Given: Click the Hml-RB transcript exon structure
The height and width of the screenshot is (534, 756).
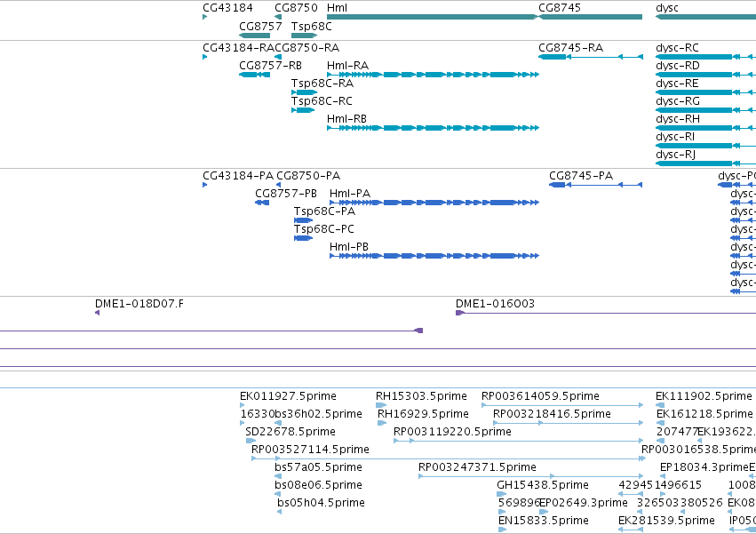Looking at the screenshot, I should point(433,128).
